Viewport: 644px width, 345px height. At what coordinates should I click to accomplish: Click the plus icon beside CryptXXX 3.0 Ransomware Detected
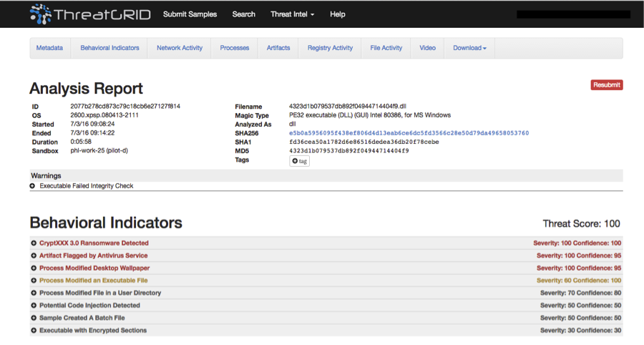tap(34, 243)
